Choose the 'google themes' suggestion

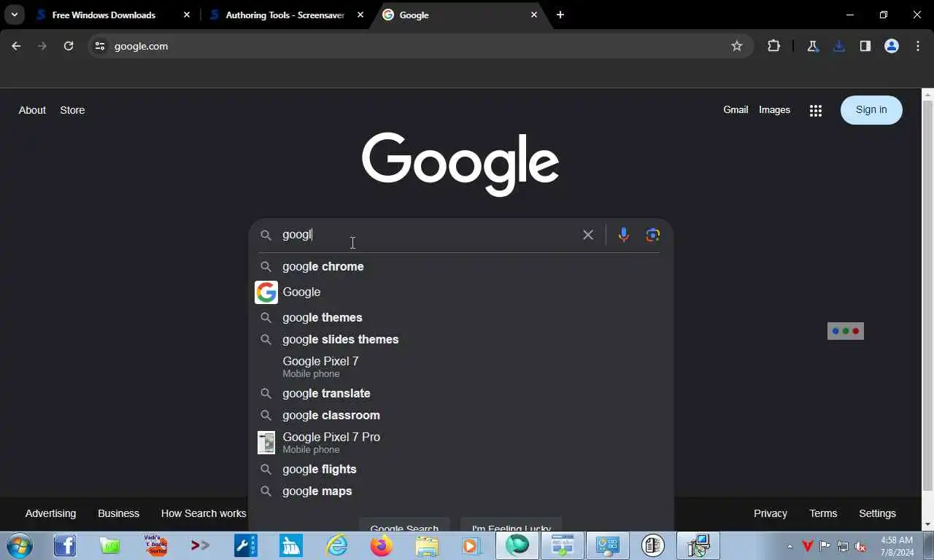coord(460,317)
